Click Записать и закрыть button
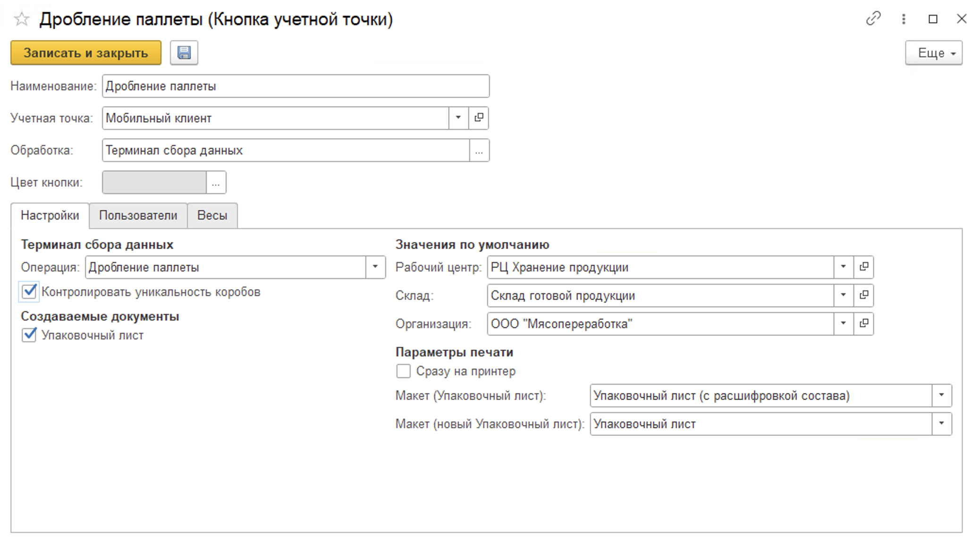 [86, 53]
